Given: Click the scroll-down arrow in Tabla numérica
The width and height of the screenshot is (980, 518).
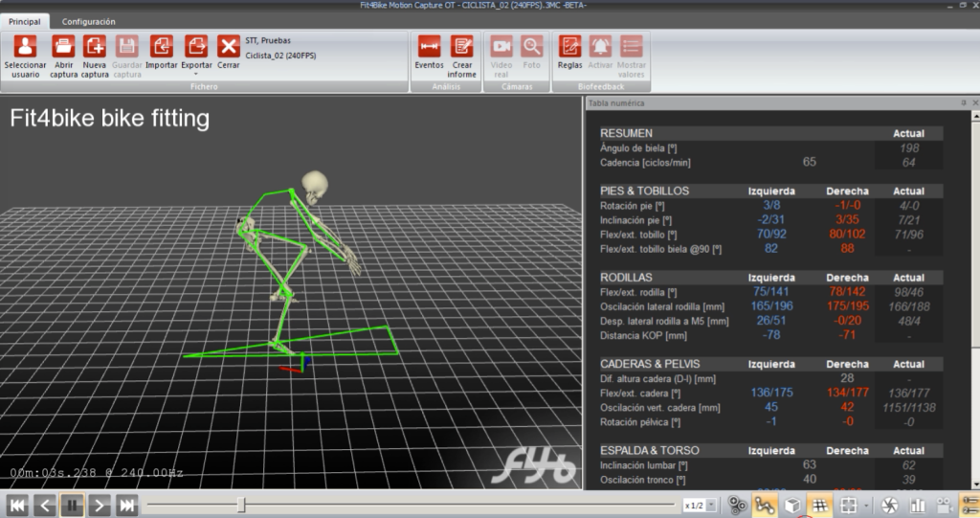Looking at the screenshot, I should tap(975, 484).
